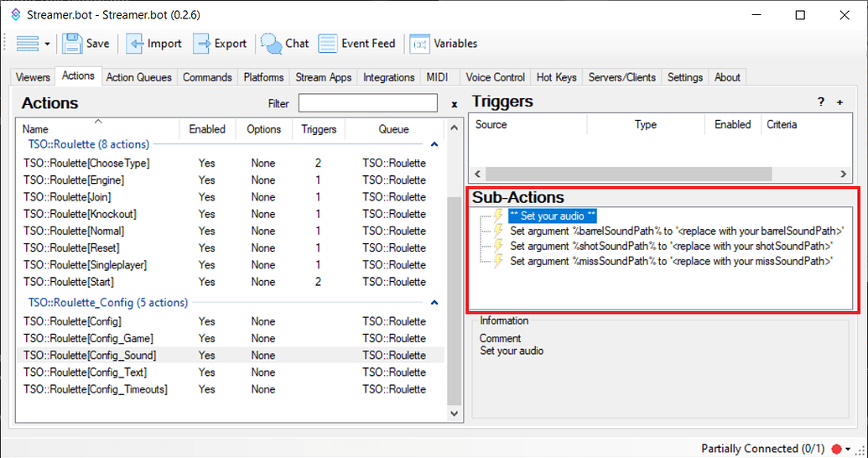Clear the filter with the x button
868x458 pixels.
pos(454,104)
